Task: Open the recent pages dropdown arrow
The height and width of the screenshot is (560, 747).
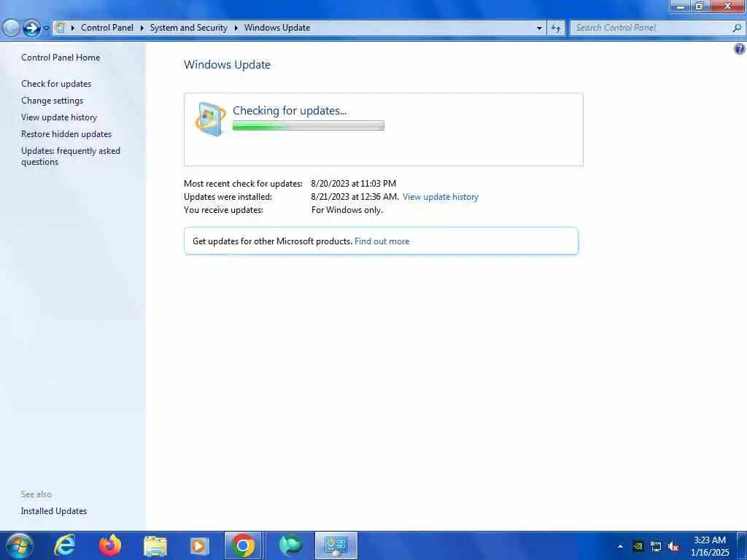Action: click(x=46, y=28)
